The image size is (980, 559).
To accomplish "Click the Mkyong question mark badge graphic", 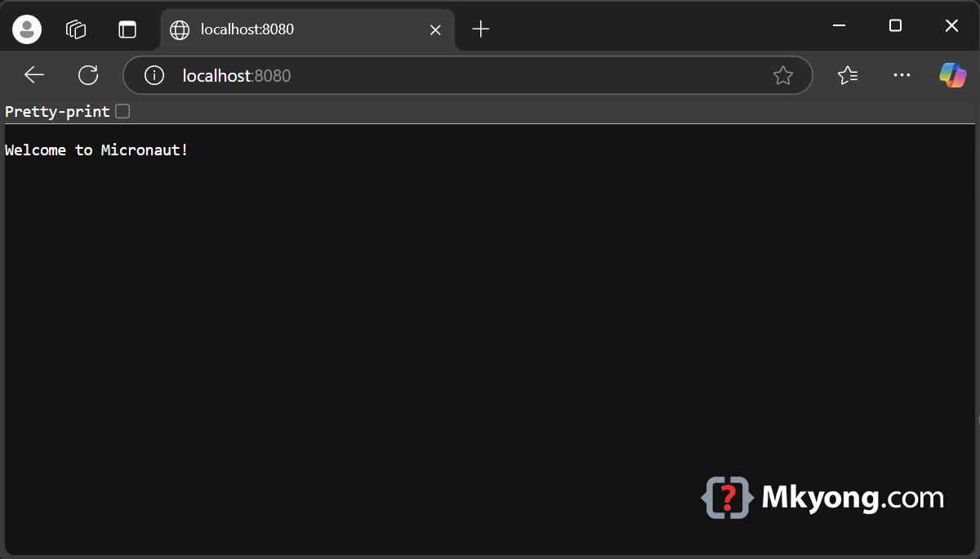I will pos(726,497).
